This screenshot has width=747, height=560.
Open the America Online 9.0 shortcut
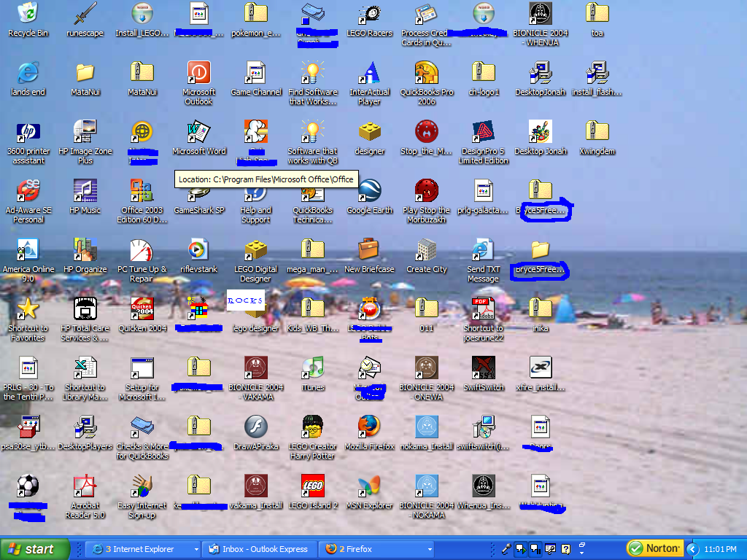point(28,250)
